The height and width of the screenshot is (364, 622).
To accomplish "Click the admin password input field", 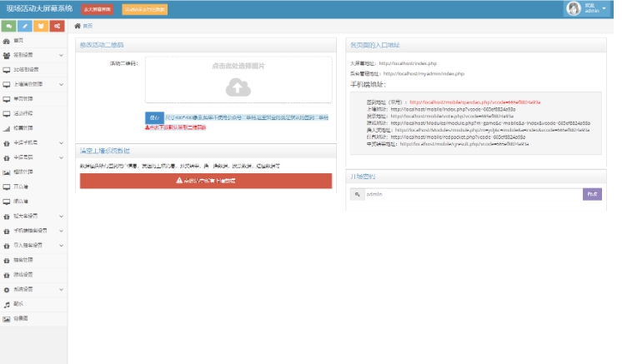I will click(474, 194).
